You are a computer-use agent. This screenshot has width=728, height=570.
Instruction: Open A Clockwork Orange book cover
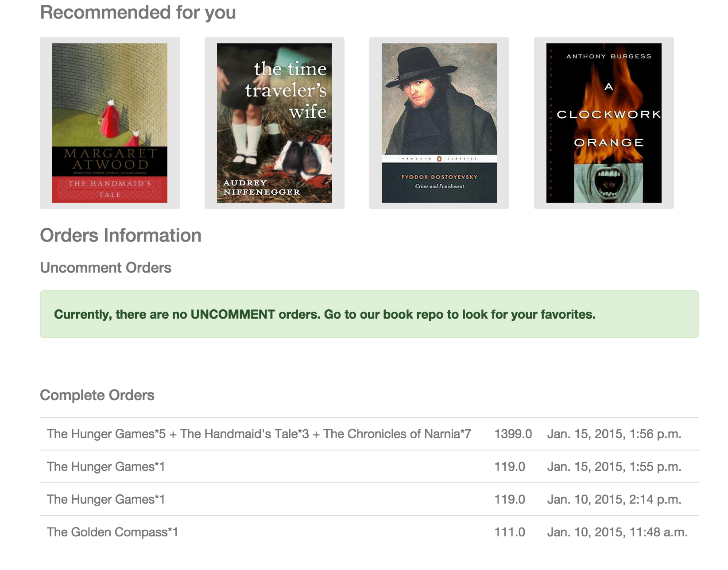[604, 123]
